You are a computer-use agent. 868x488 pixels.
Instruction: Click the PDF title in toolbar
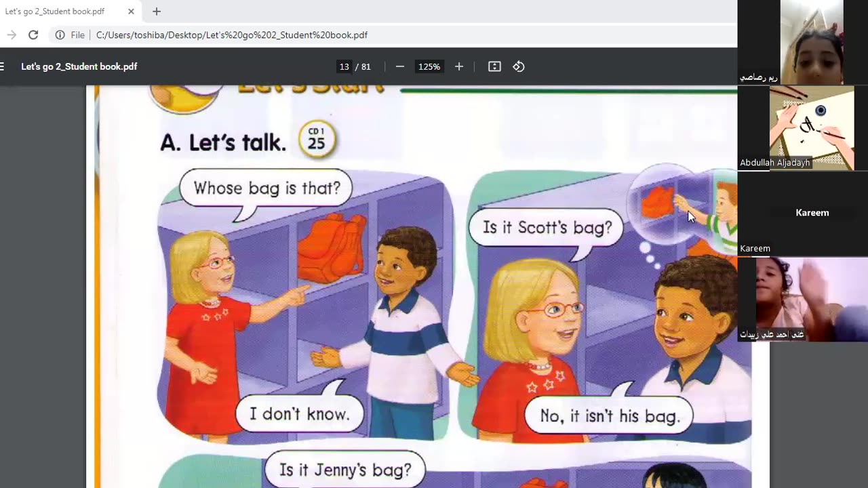79,66
